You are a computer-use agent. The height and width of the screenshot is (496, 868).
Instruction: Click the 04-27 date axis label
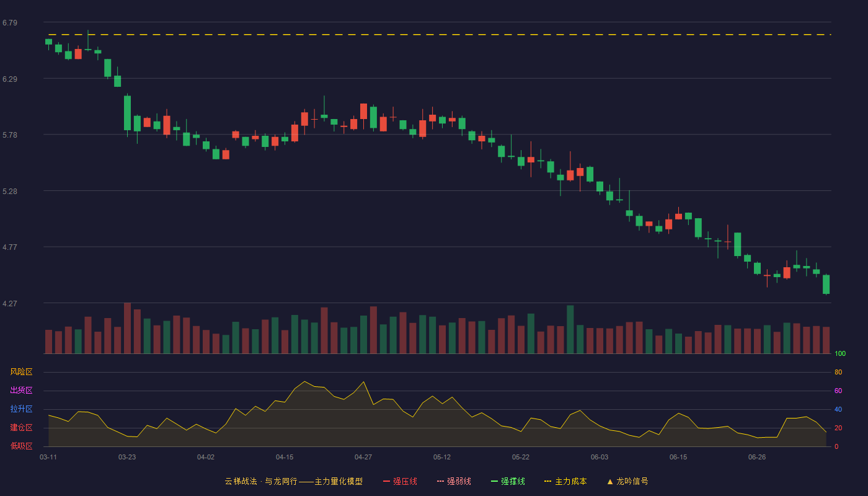click(363, 457)
